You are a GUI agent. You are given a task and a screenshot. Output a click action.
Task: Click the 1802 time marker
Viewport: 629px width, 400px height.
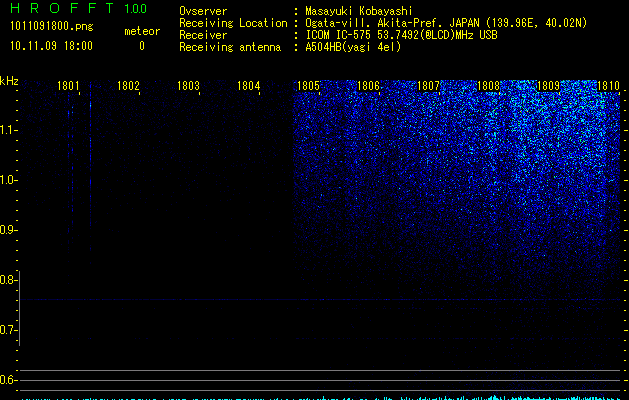[128, 86]
